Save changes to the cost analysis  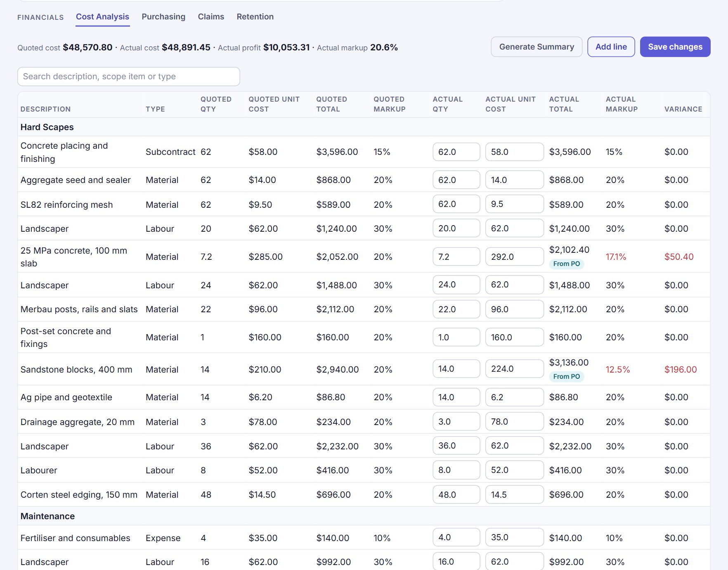click(675, 47)
